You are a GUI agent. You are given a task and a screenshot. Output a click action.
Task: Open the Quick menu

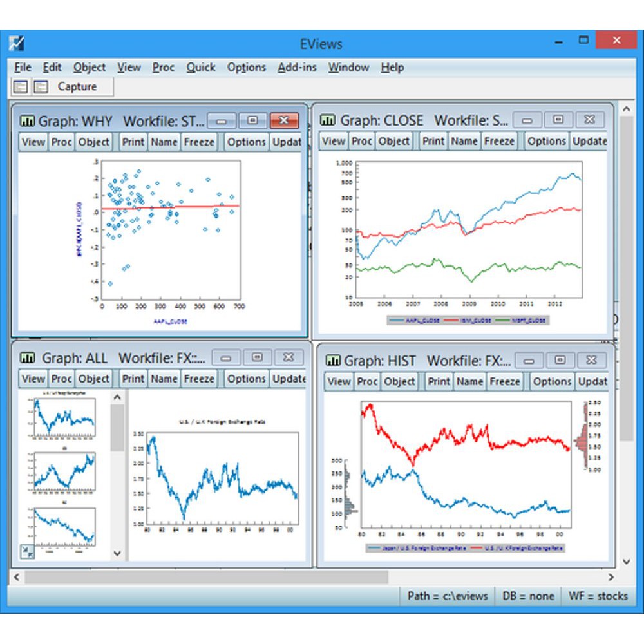tap(200, 67)
